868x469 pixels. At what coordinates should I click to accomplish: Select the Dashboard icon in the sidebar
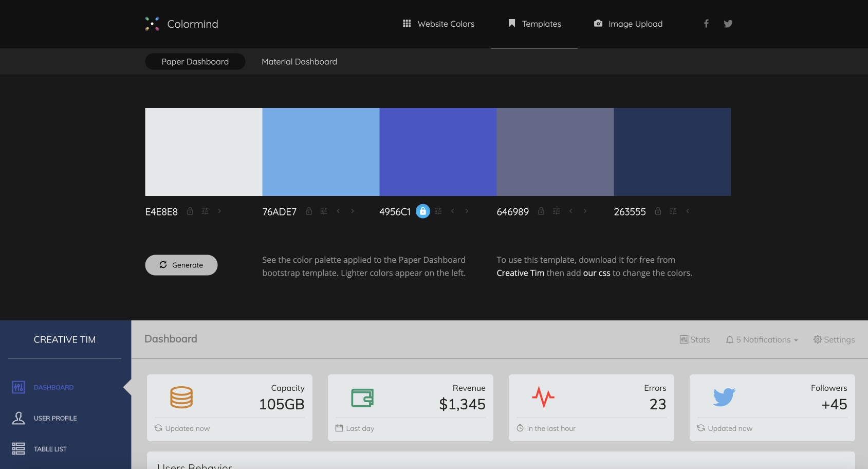click(x=18, y=387)
